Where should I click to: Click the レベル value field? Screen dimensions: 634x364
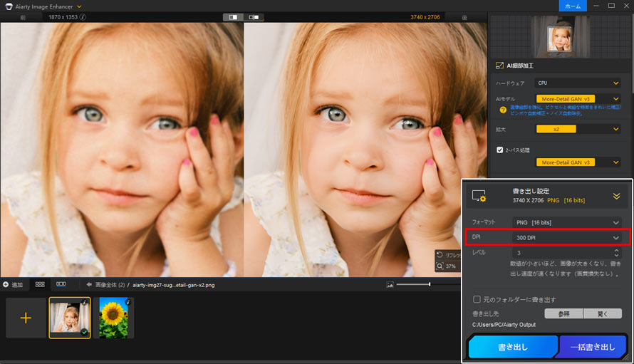click(x=562, y=253)
